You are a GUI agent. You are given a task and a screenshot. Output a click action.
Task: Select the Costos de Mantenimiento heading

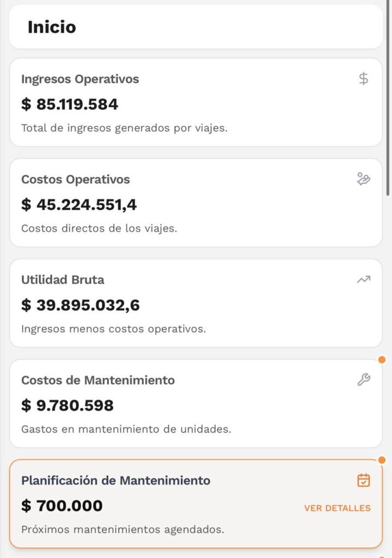tap(98, 380)
